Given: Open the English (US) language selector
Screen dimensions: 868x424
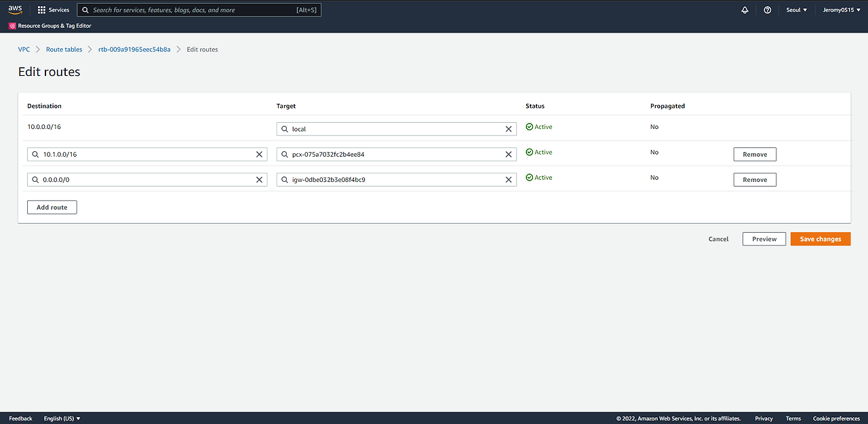Looking at the screenshot, I should (62, 419).
